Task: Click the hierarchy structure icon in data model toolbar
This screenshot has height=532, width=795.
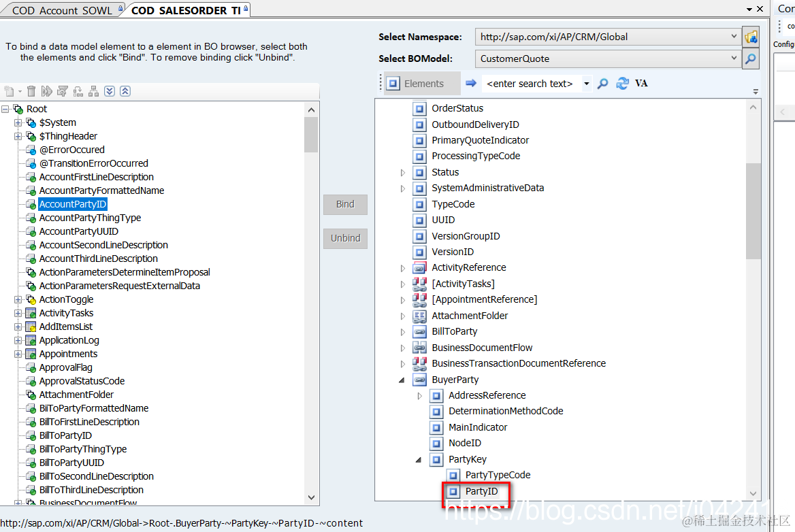Action: click(x=94, y=91)
